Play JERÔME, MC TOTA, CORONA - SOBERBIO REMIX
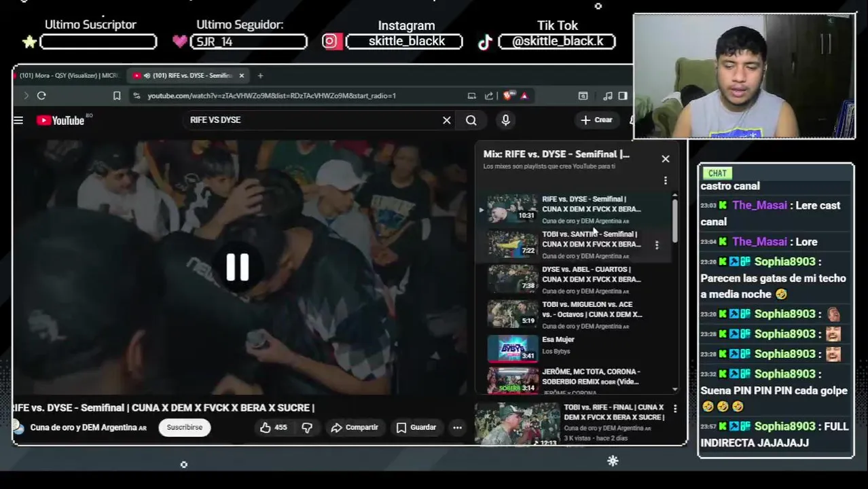The width and height of the screenshot is (868, 489). point(574,380)
